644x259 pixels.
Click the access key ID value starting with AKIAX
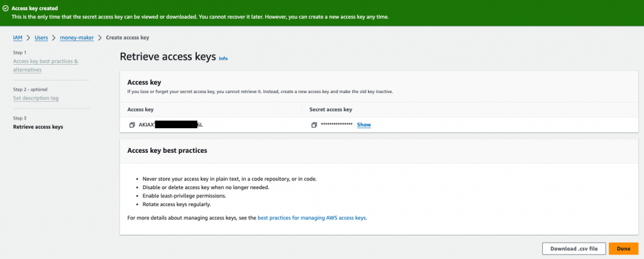click(x=170, y=125)
